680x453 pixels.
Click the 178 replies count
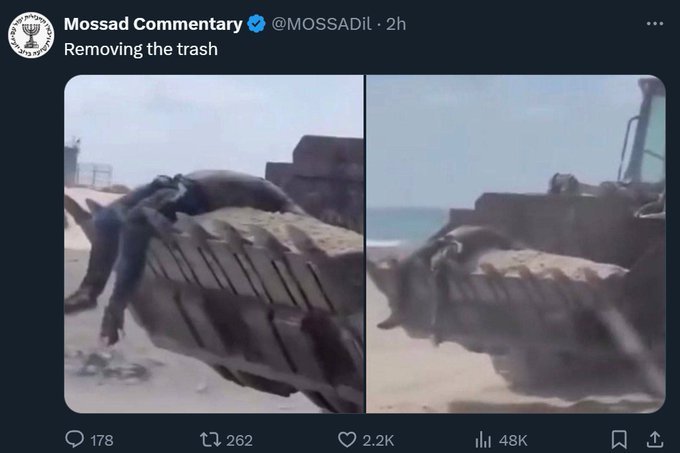click(102, 440)
